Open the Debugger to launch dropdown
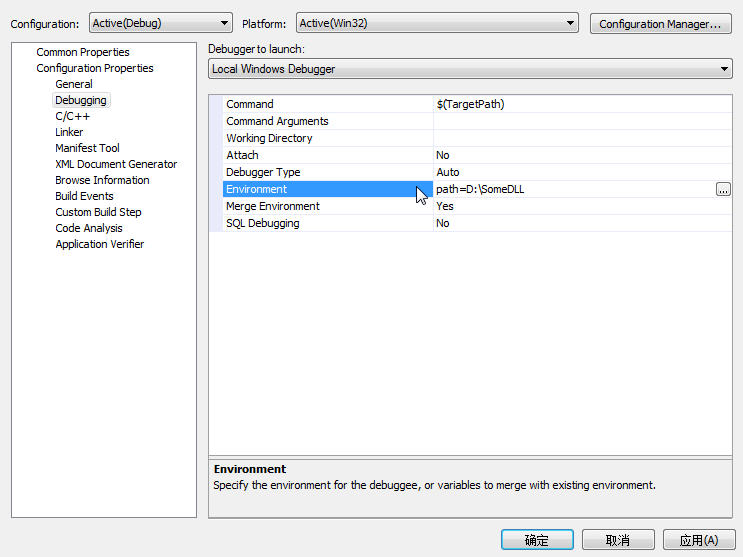 tap(470, 69)
